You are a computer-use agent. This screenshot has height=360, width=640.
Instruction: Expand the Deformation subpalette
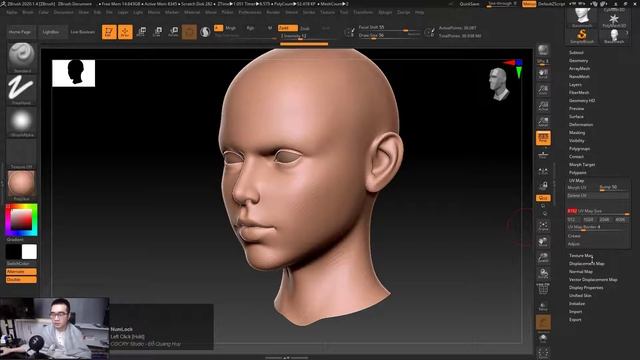(581, 124)
